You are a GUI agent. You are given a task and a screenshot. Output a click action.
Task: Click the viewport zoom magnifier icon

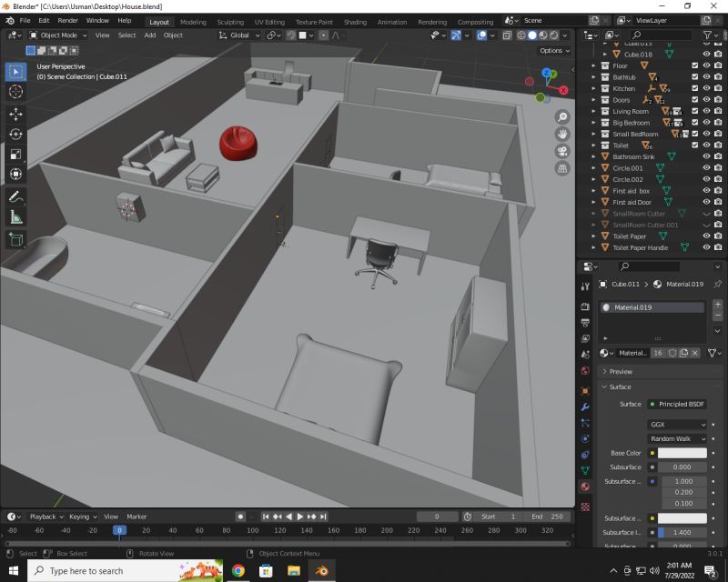coord(562,117)
